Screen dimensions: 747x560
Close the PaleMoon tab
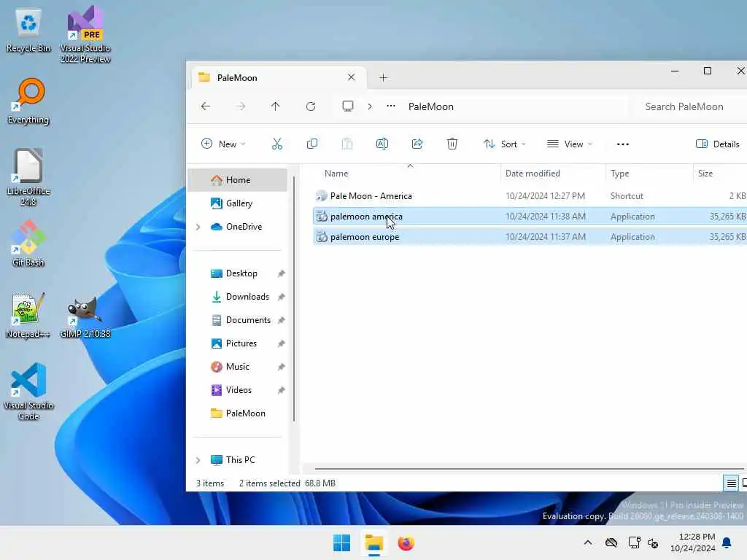click(x=351, y=77)
